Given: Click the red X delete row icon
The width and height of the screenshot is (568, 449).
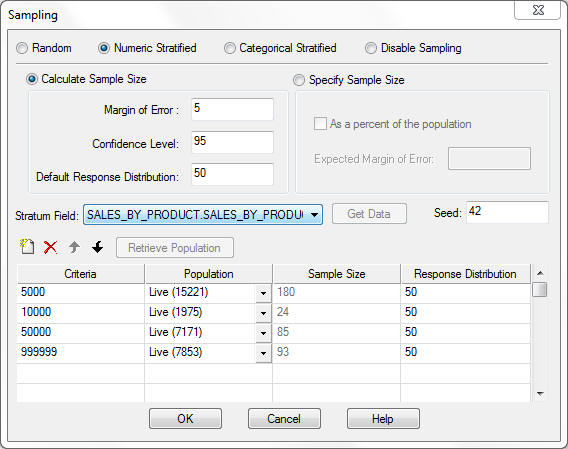Looking at the screenshot, I should point(50,248).
